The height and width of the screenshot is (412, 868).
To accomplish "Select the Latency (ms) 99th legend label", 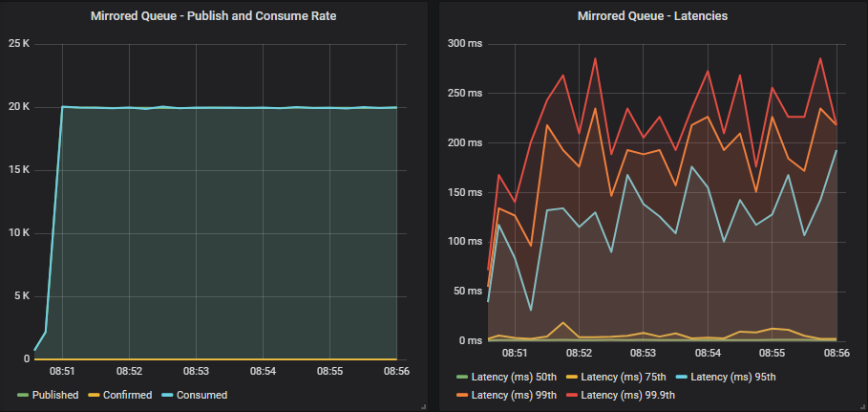I will [515, 395].
